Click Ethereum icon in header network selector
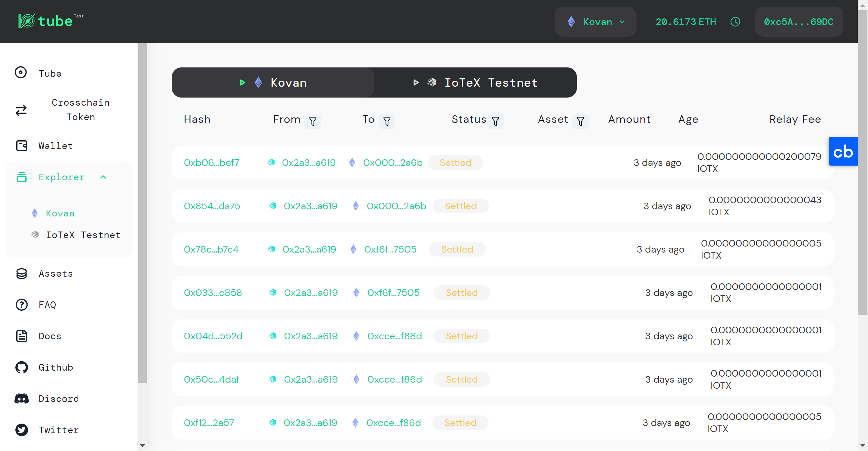 coord(571,22)
